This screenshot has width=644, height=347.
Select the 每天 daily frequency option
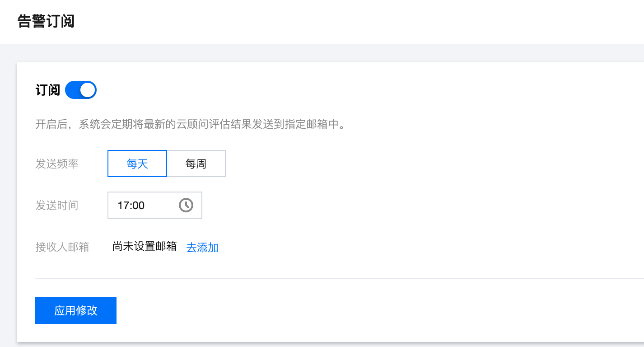[137, 164]
